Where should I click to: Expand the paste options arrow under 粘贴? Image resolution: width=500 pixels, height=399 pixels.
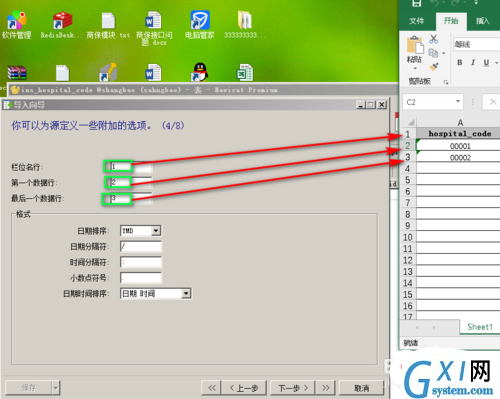click(415, 68)
